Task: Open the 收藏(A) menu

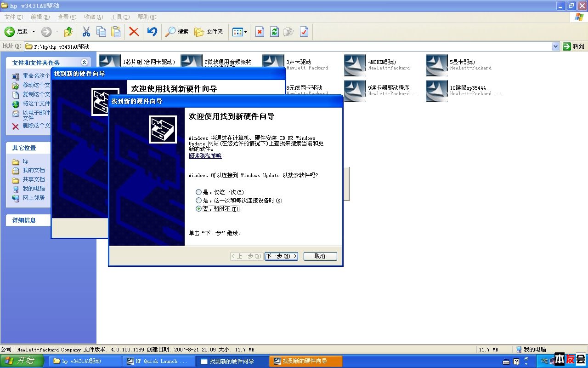Action: (93, 17)
